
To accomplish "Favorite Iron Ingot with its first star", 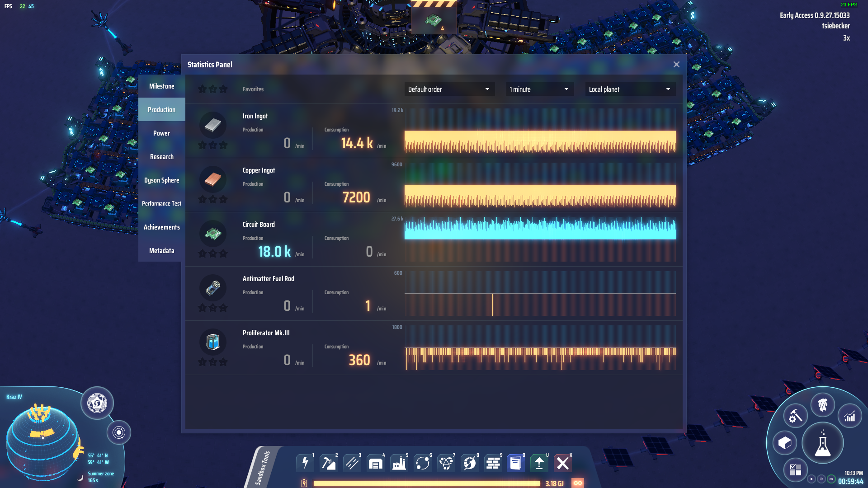I will (x=202, y=145).
